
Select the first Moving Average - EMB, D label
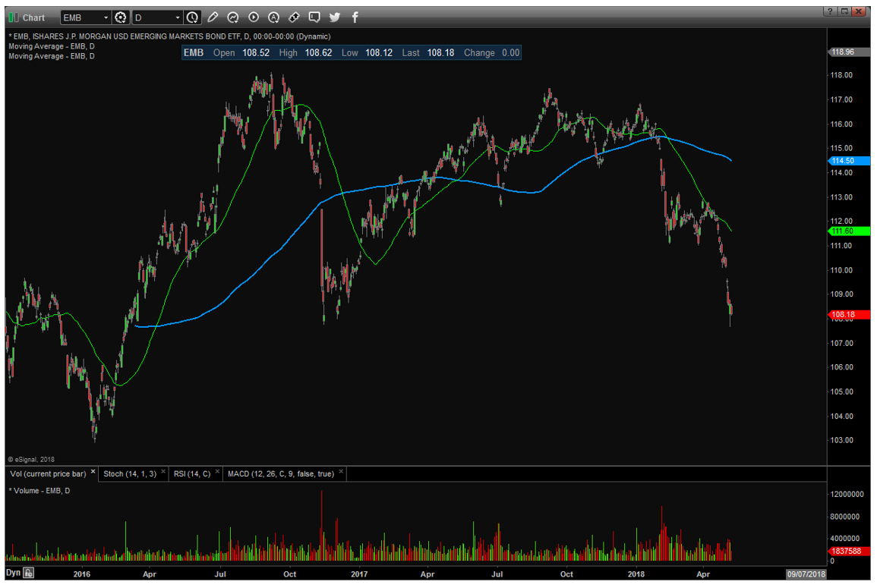click(x=52, y=46)
